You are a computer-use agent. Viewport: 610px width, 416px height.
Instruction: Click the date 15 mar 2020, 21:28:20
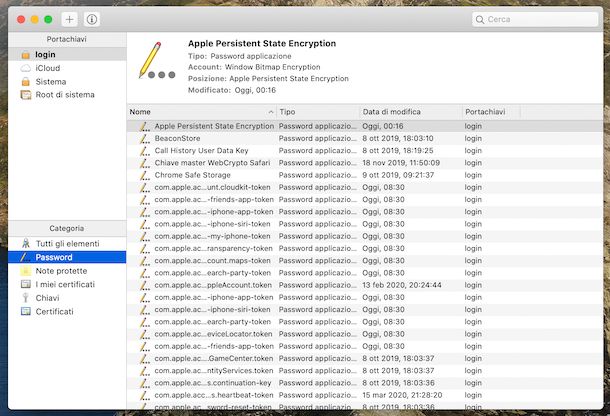tap(402, 395)
